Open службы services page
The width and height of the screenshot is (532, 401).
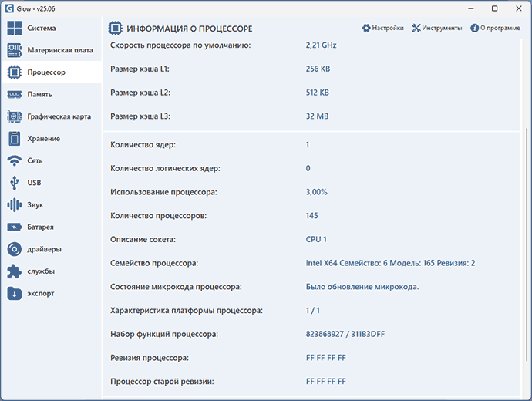41,271
